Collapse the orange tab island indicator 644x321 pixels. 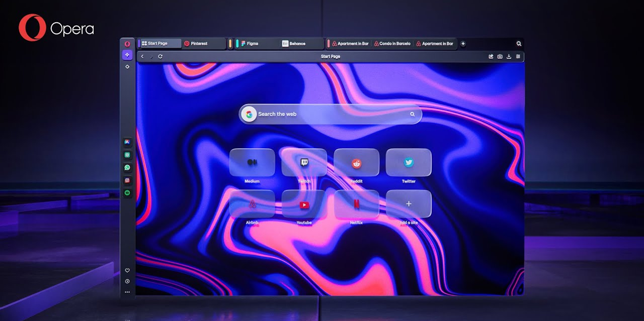(230, 44)
